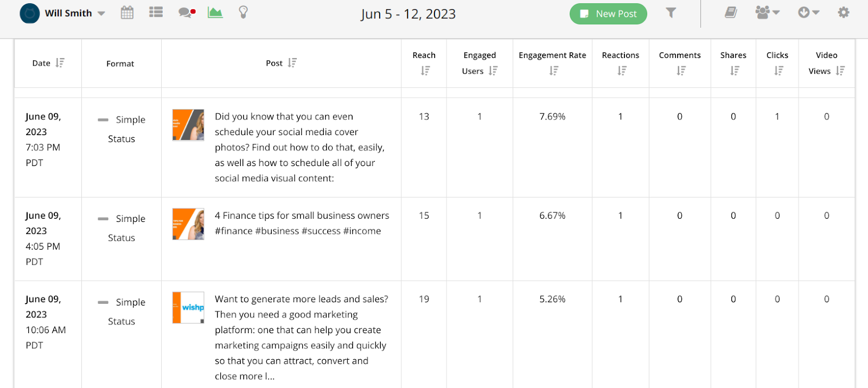Sort by Engagement Rate column
Viewport: 868px width, 388px height.
coord(553,71)
